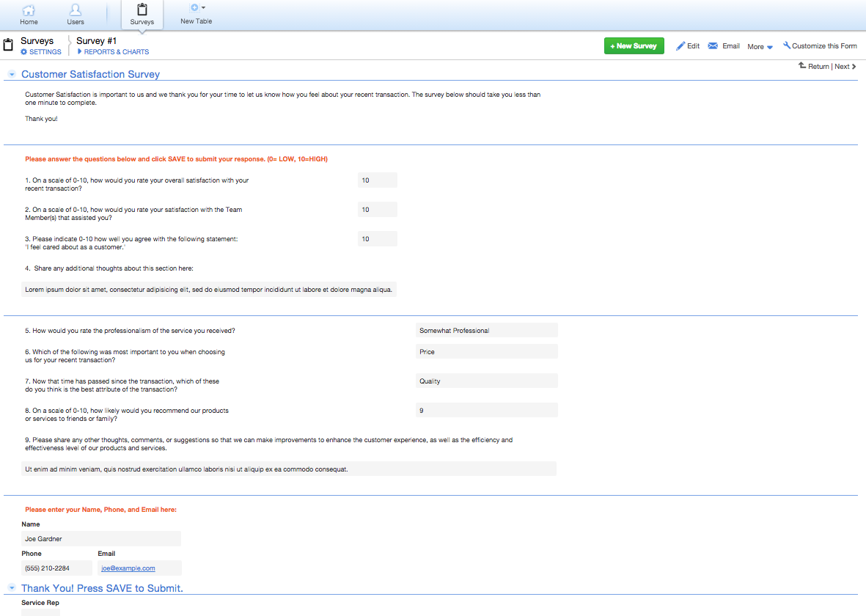Open REPORTS & CHARTS link

click(117, 52)
